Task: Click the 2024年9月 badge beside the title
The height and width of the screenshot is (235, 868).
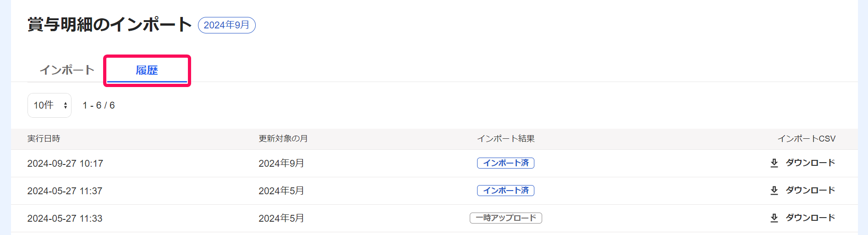Action: coord(226,25)
